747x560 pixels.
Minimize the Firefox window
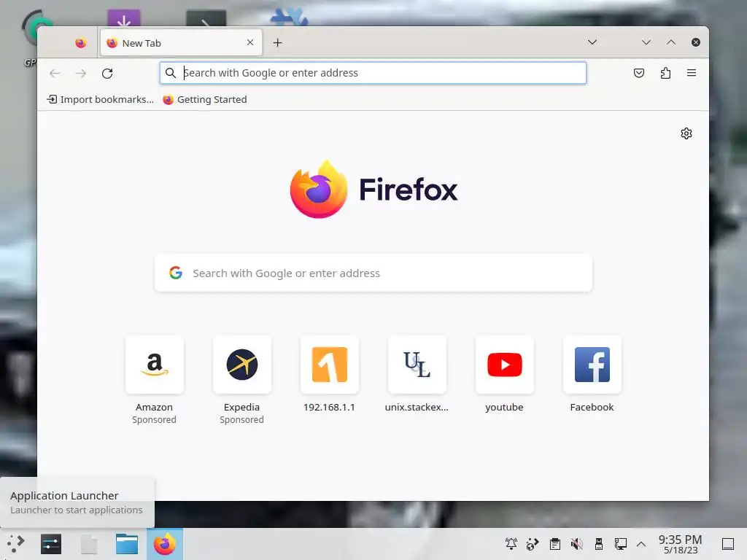pyautogui.click(x=646, y=42)
